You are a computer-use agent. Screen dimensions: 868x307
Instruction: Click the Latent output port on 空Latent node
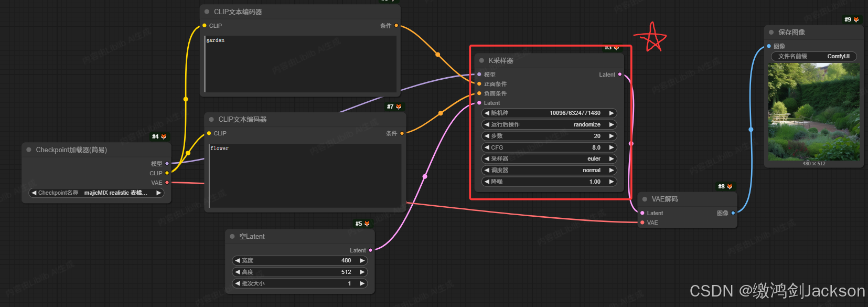point(370,250)
